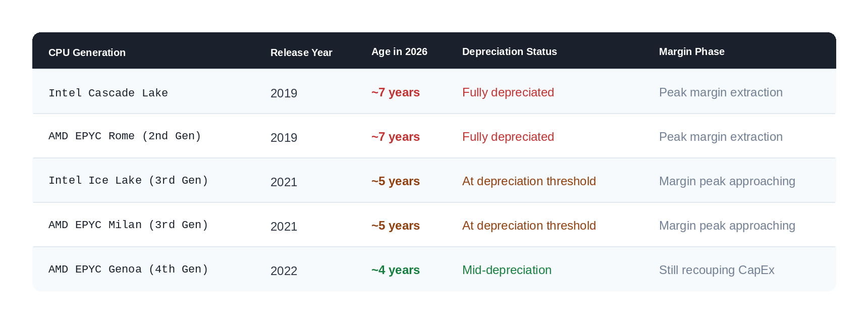Click Fully depreciated in Cascade Lake row

click(x=508, y=92)
